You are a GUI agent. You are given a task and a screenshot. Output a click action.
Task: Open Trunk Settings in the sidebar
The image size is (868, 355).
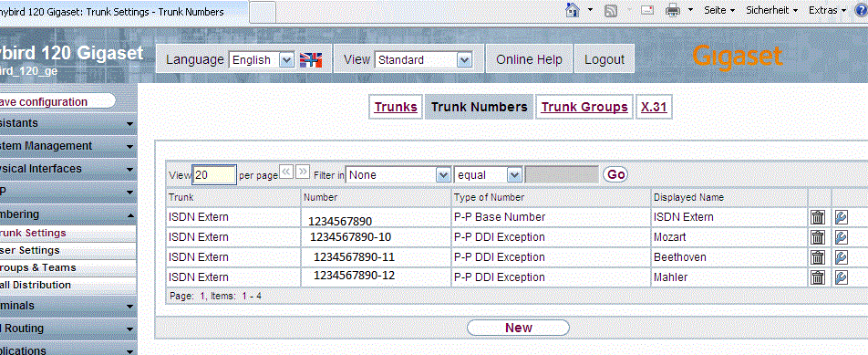click(x=68, y=233)
